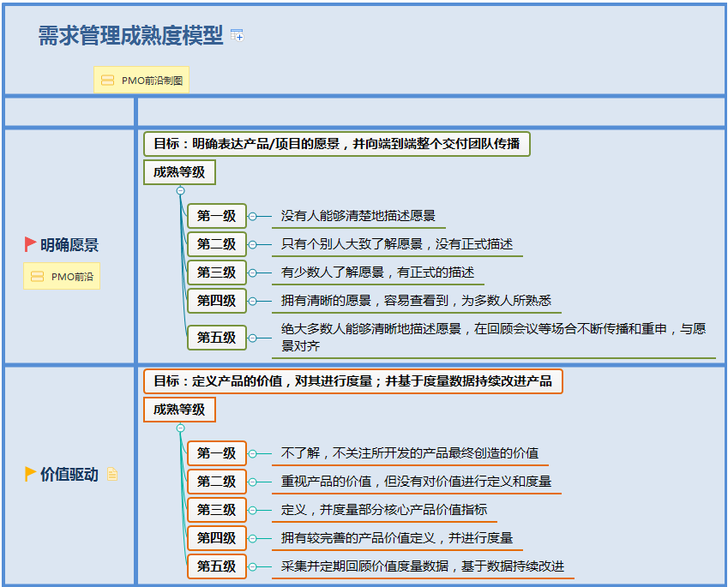
Task: Select orange 第一级 node
Action: point(216,453)
